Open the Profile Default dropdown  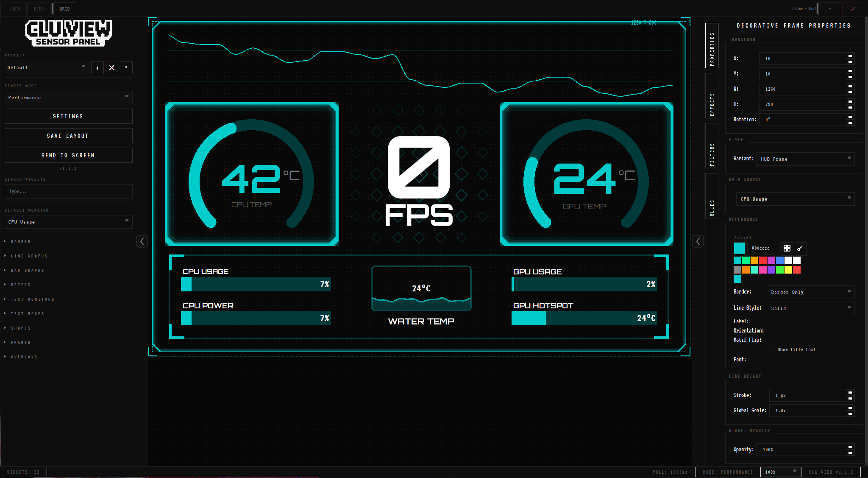47,68
